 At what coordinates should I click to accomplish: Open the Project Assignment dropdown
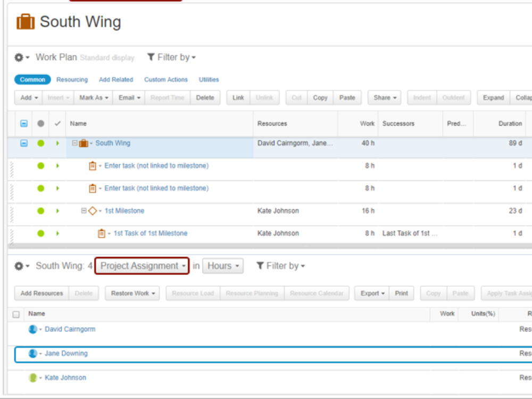(x=142, y=266)
